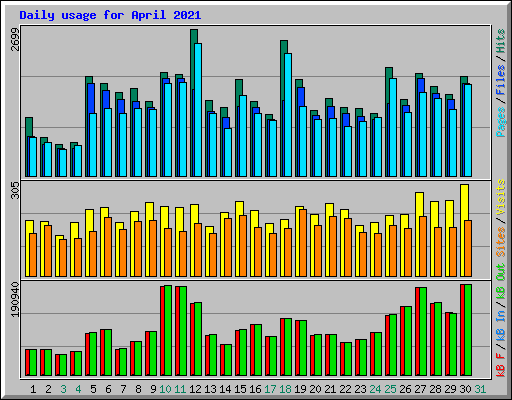Image resolution: width=512 pixels, height=400 pixels.
Task: Click the green kB Out bar for day 30
Action: [x=468, y=330]
